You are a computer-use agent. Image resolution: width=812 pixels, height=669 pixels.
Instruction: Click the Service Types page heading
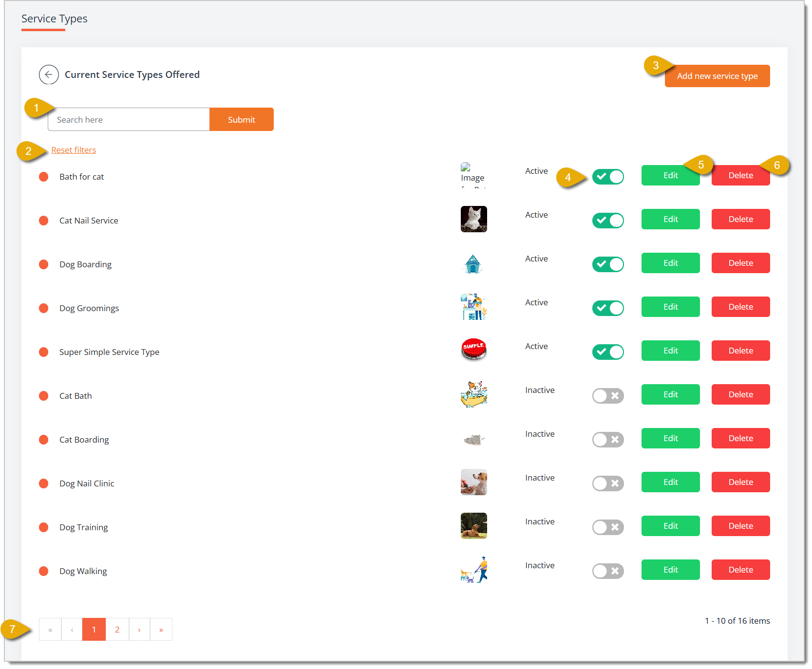click(x=55, y=19)
